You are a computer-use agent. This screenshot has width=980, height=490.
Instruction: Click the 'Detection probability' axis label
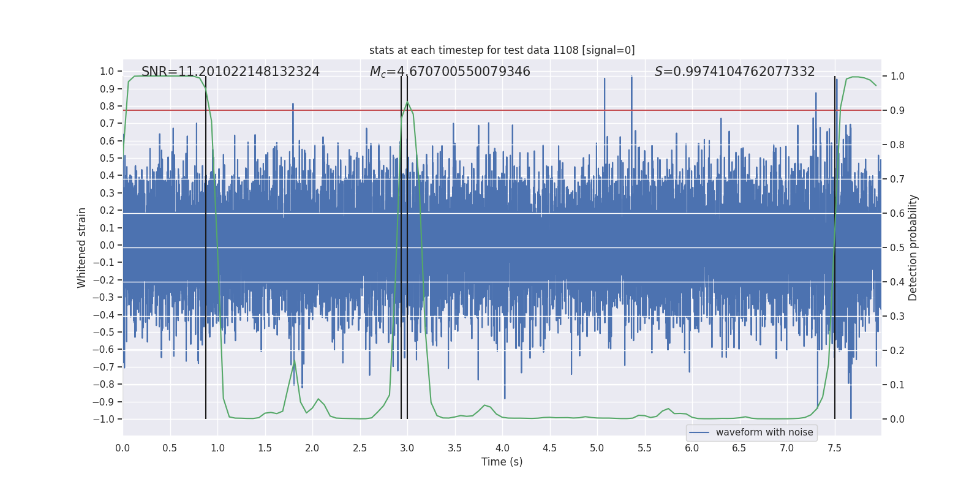[x=913, y=247]
